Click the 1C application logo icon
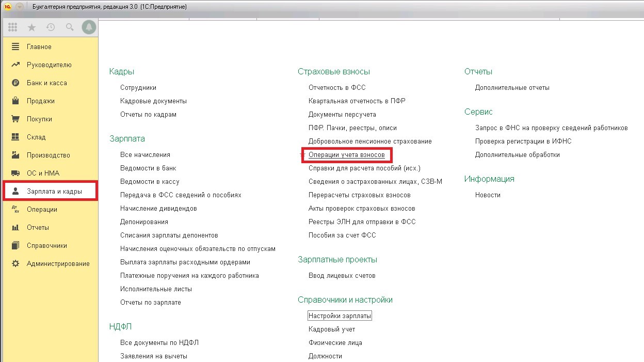The image size is (644, 362). pos(8,7)
